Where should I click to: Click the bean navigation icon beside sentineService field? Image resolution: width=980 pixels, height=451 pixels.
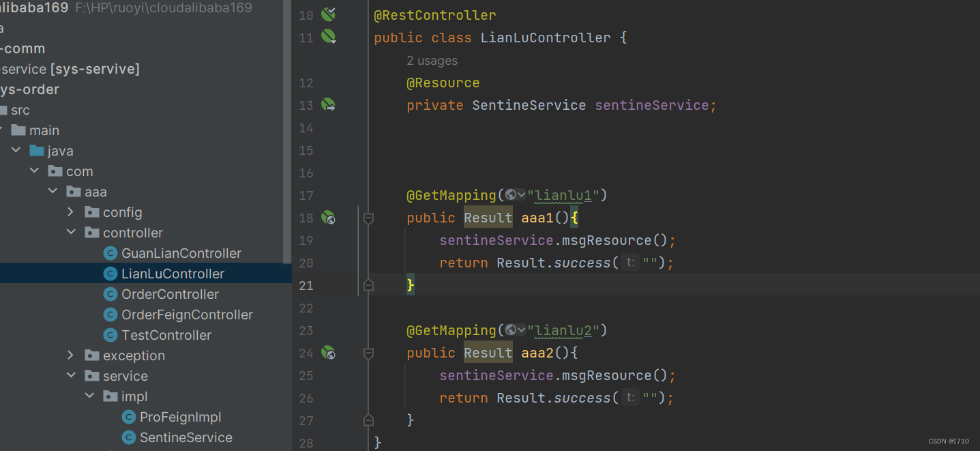tap(328, 105)
